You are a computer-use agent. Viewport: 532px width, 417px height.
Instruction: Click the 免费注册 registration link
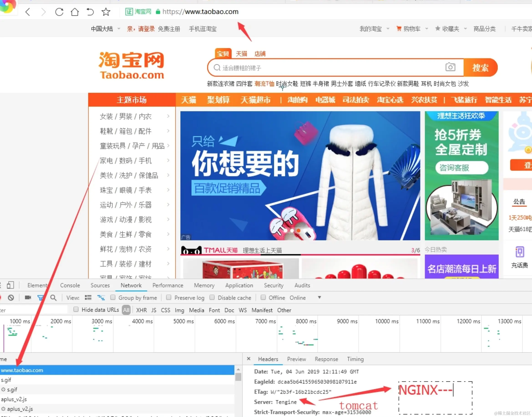coord(169,29)
